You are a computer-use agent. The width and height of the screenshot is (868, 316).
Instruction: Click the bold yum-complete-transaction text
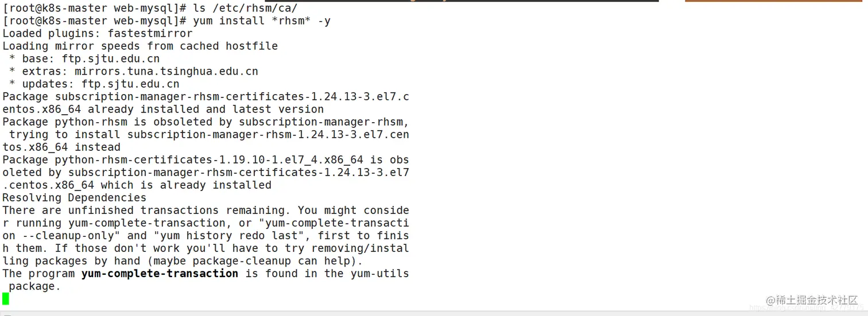coord(160,274)
